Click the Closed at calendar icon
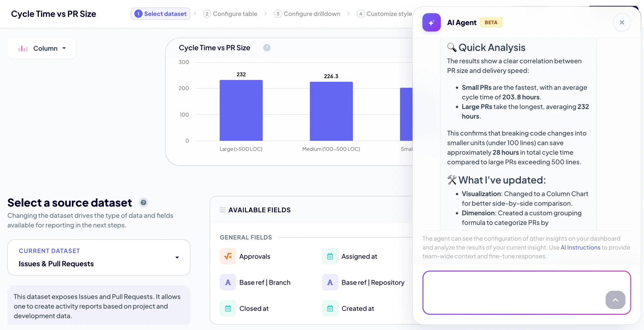The image size is (644, 330). click(x=228, y=308)
